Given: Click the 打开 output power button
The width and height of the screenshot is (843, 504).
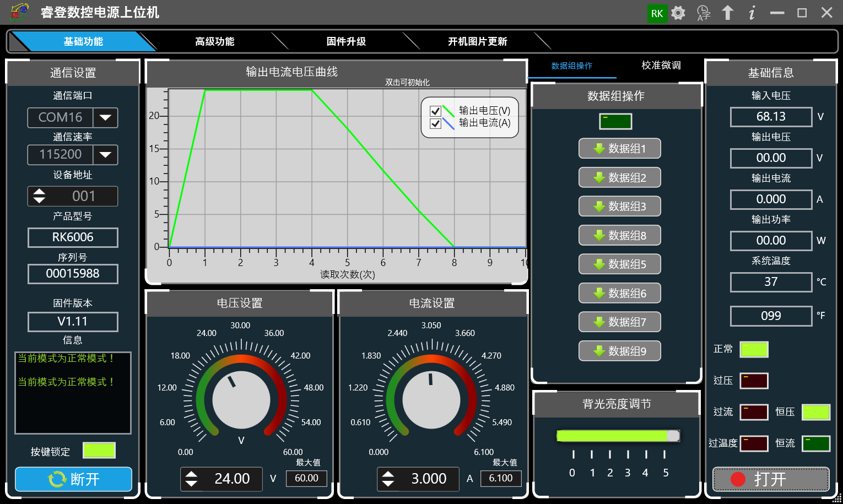Looking at the screenshot, I should [x=771, y=479].
